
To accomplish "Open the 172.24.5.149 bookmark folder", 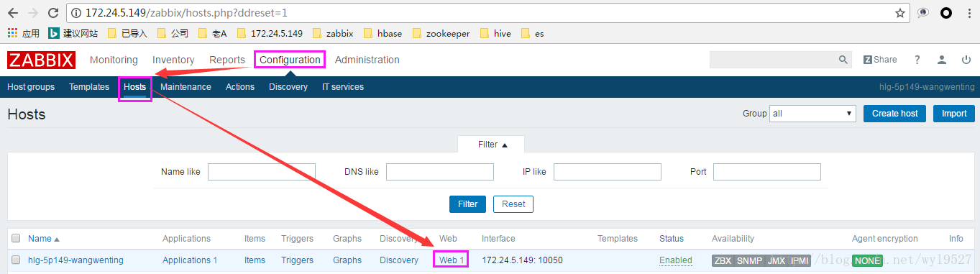I will pos(270,33).
